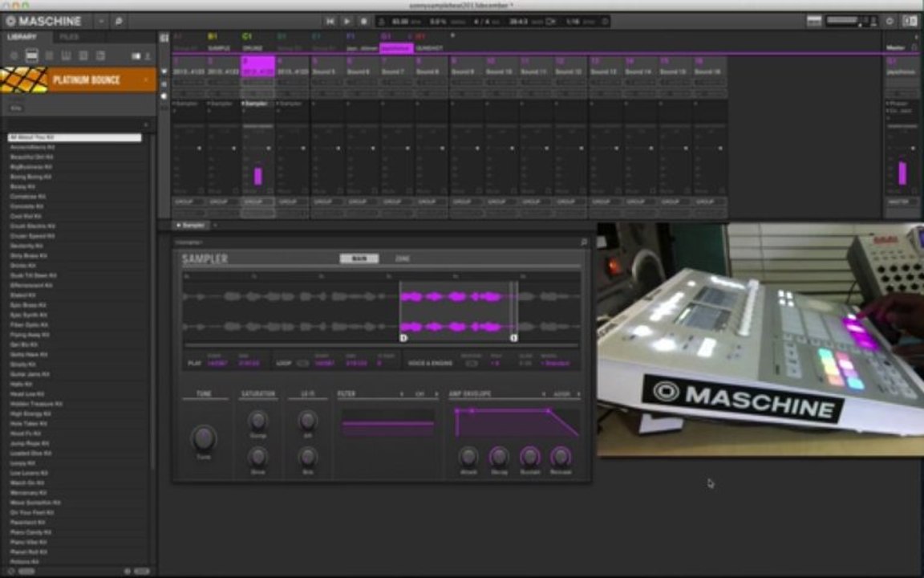
Task: Toggle user content icon in browser
Action: pyautogui.click(x=148, y=56)
